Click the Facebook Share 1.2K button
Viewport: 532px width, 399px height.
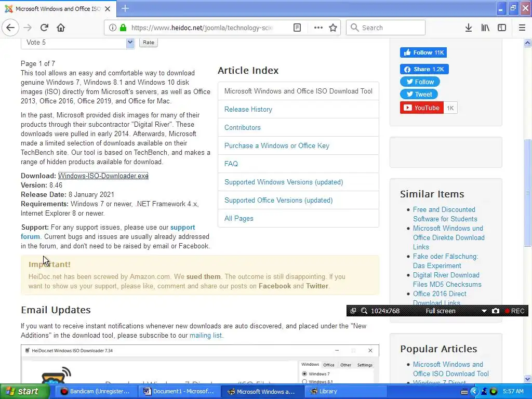tap(424, 69)
